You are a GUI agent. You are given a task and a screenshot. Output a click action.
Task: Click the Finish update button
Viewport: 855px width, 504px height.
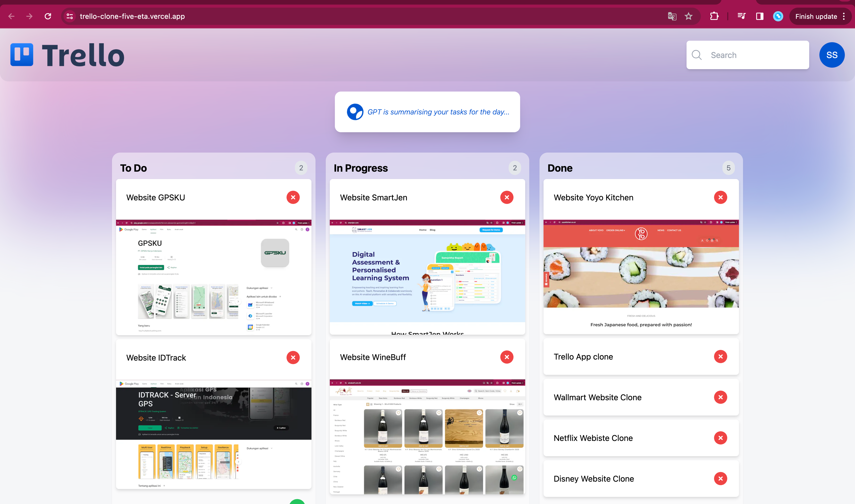816,16
